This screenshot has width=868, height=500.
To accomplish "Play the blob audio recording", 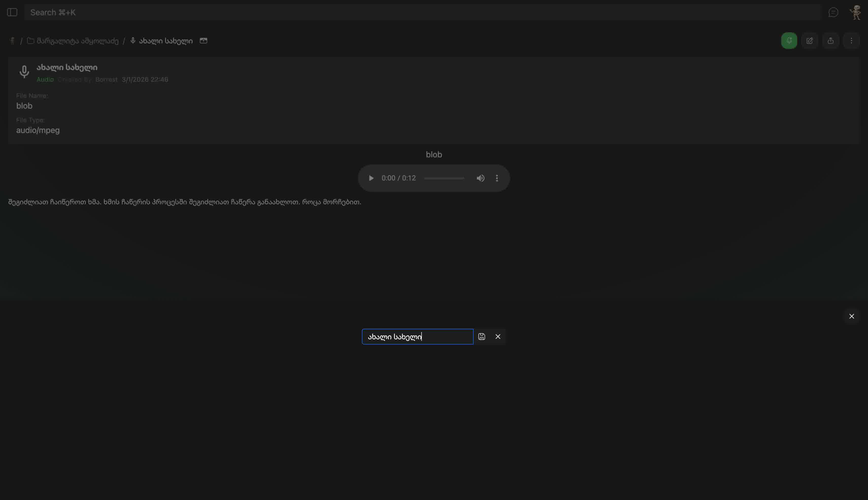I will coord(371,178).
